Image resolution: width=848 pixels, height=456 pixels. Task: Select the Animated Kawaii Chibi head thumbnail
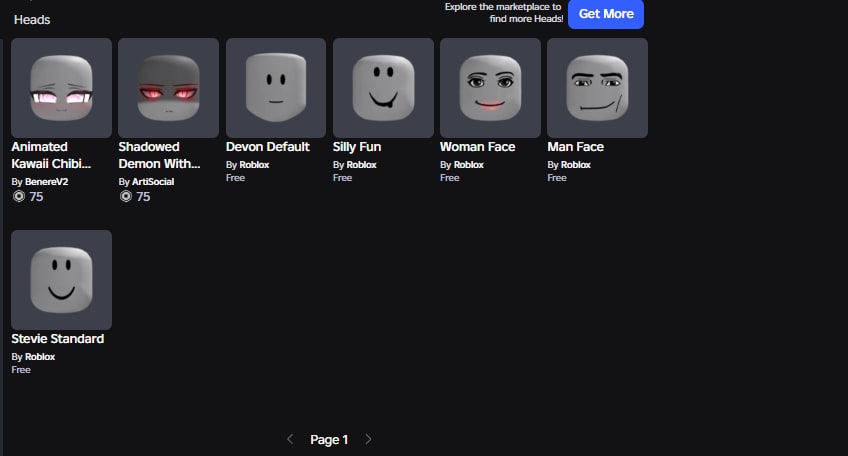[x=61, y=88]
